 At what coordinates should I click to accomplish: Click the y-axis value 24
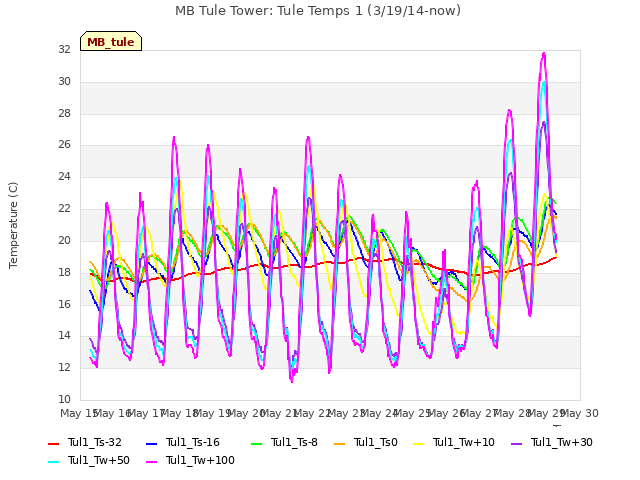[64, 176]
